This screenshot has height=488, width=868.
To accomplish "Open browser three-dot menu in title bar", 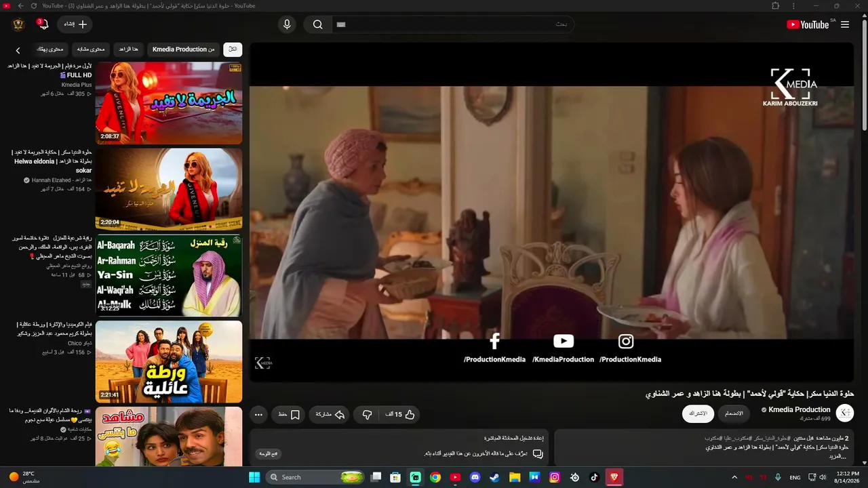I will tap(793, 5).
